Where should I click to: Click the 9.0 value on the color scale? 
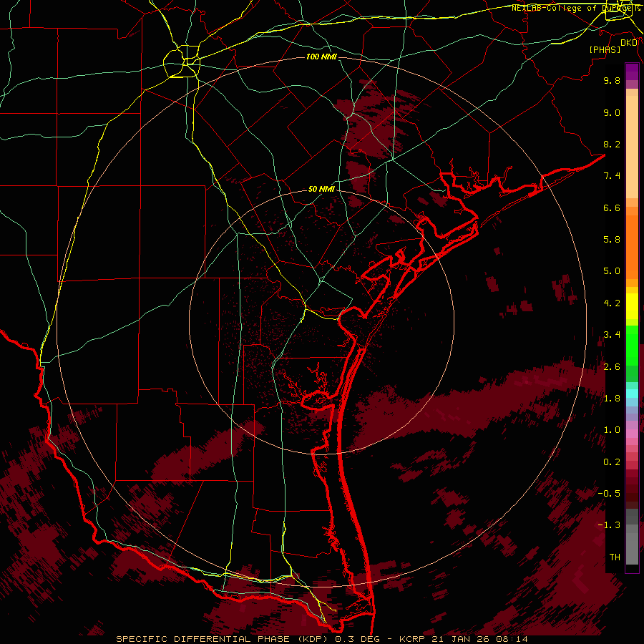click(612, 112)
